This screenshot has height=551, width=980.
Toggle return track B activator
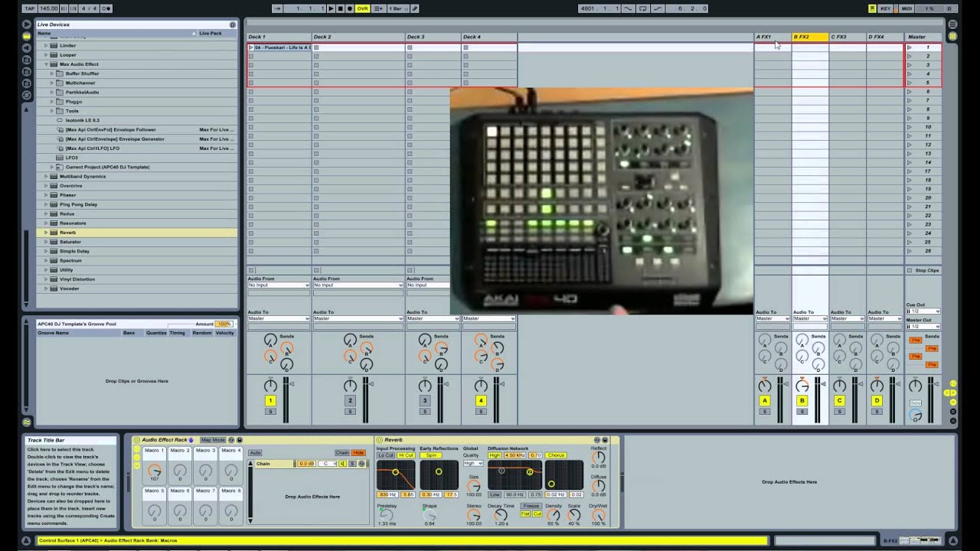point(802,401)
